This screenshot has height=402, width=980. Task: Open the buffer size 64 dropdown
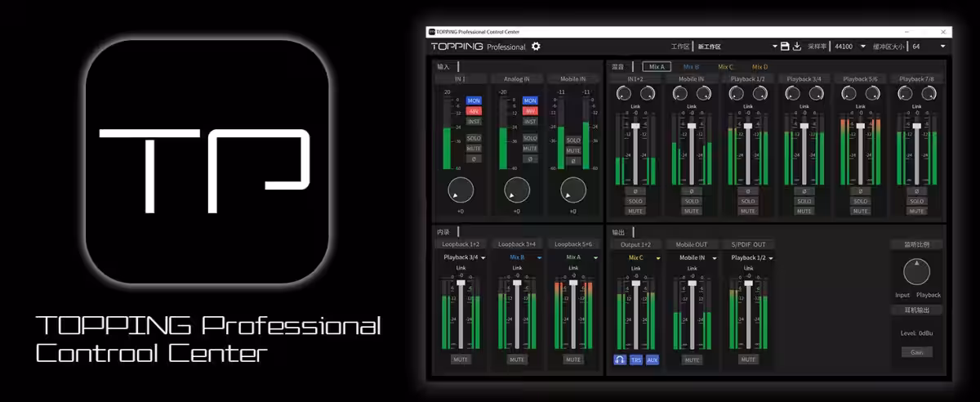click(x=929, y=47)
